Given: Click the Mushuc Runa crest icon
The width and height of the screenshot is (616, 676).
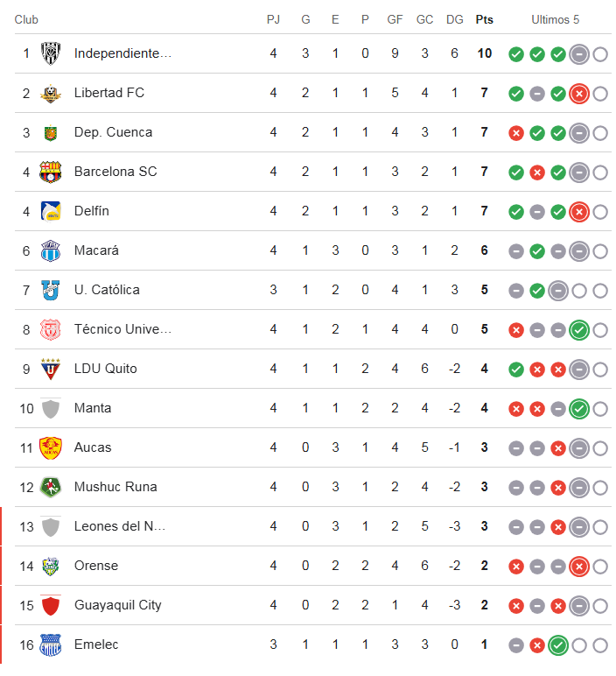Looking at the screenshot, I should coord(51,487).
